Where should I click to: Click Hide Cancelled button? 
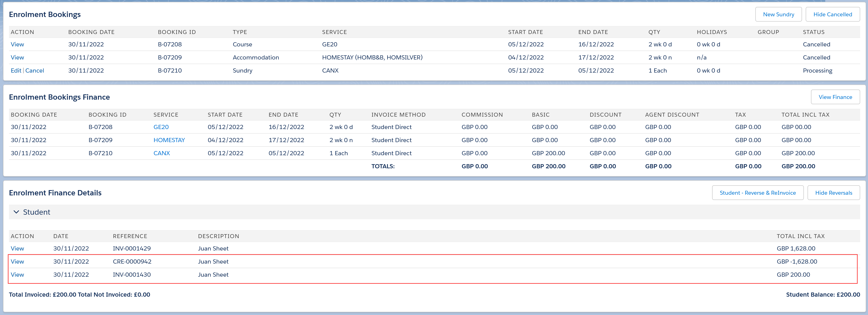pos(832,14)
